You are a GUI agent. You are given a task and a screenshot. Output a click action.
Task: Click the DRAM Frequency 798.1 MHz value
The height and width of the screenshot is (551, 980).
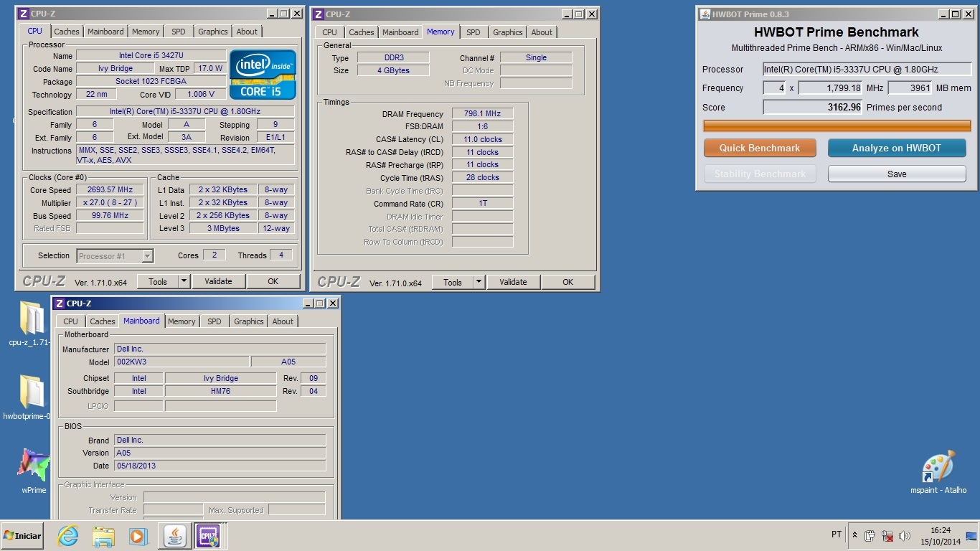point(482,113)
